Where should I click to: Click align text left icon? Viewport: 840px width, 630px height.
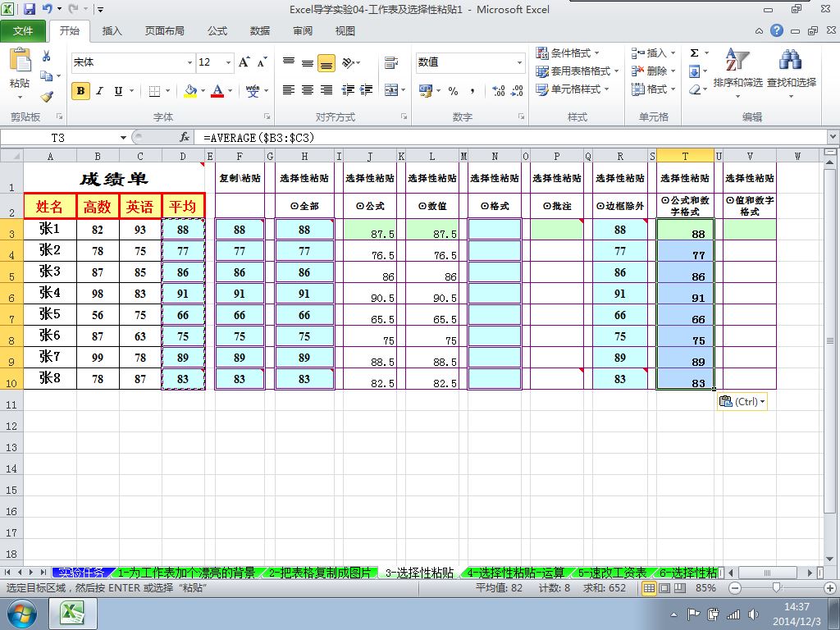click(289, 90)
